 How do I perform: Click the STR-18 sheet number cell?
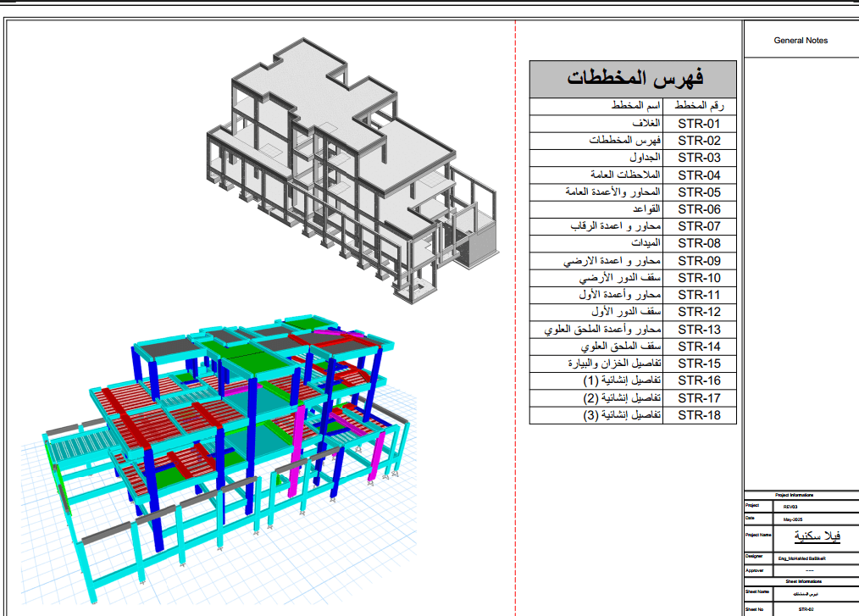(699, 415)
